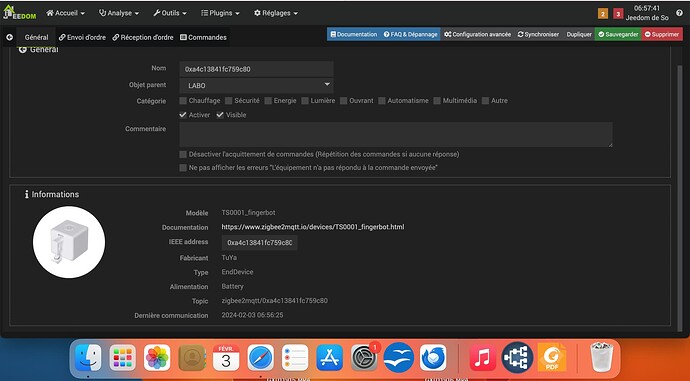Switch to the Commandes tab

tap(203, 37)
